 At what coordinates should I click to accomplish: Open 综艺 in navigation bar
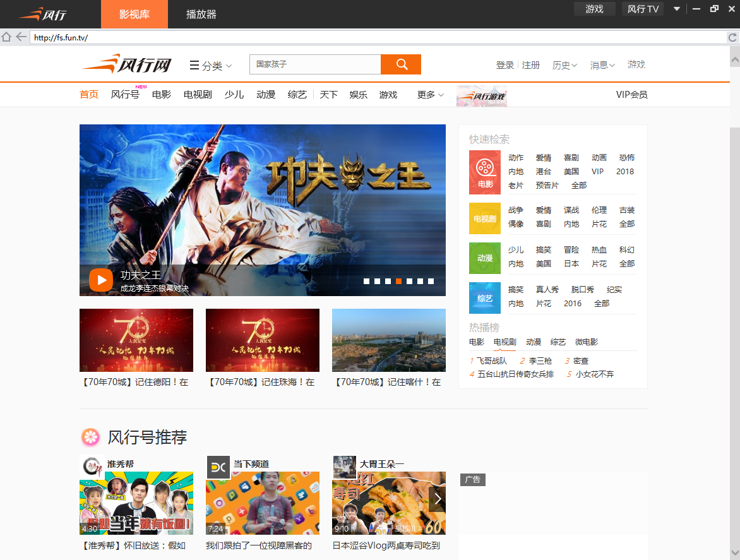tap(297, 94)
